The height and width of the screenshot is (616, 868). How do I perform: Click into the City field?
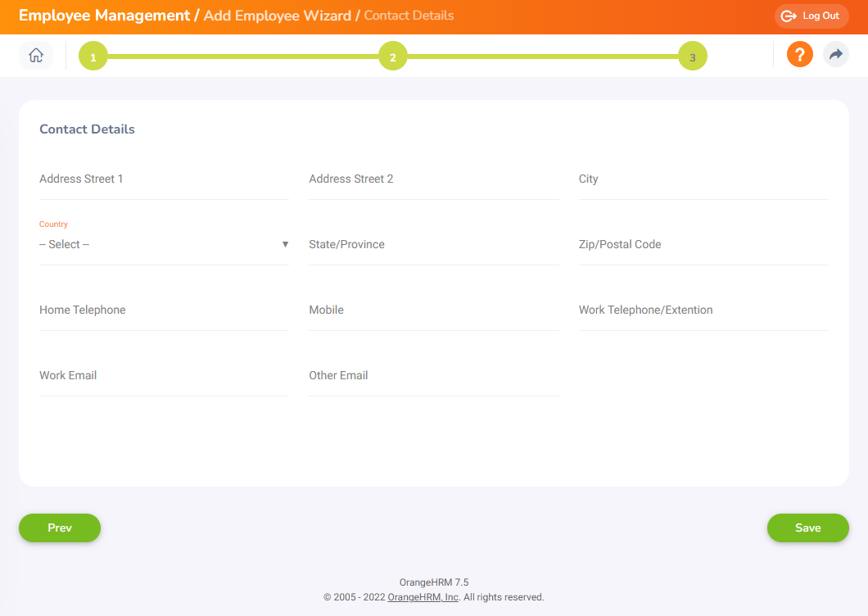703,180
